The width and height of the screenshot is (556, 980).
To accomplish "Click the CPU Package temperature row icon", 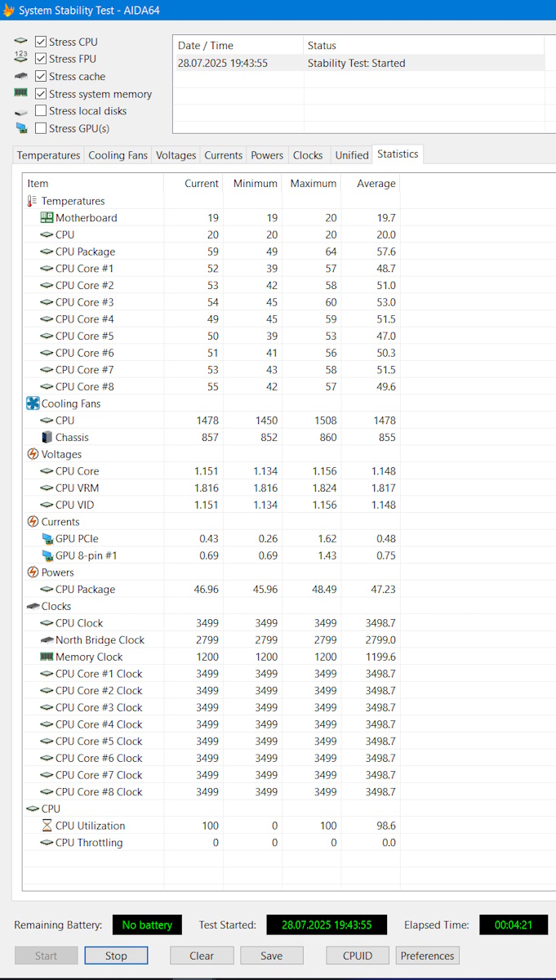I will coord(47,252).
